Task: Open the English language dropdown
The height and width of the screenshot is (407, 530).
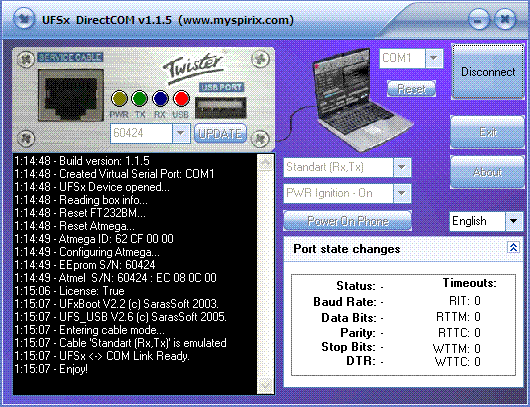Action: tap(514, 221)
